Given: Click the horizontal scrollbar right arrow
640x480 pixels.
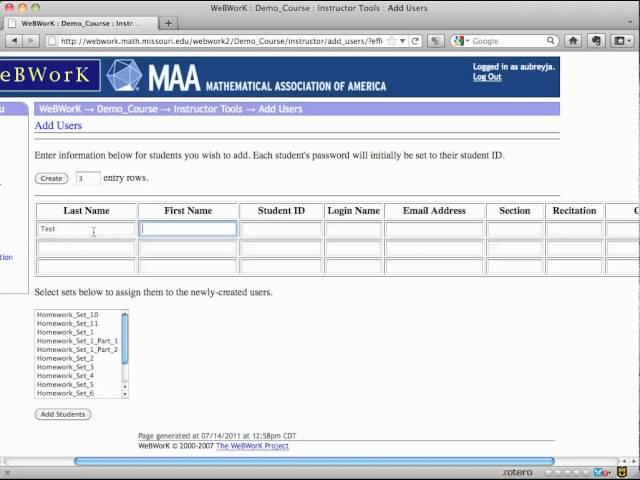Looking at the screenshot, I should point(634,461).
